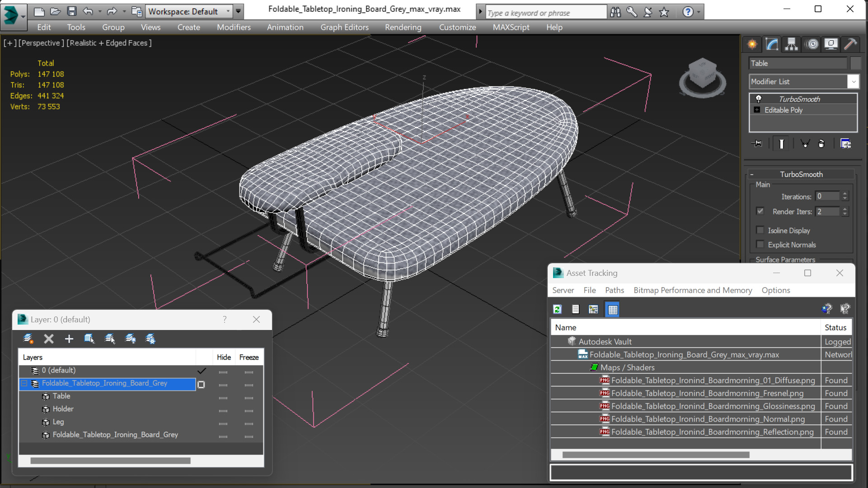Open file with the folder icon
Screen dimensions: 868x488
(x=55, y=11)
